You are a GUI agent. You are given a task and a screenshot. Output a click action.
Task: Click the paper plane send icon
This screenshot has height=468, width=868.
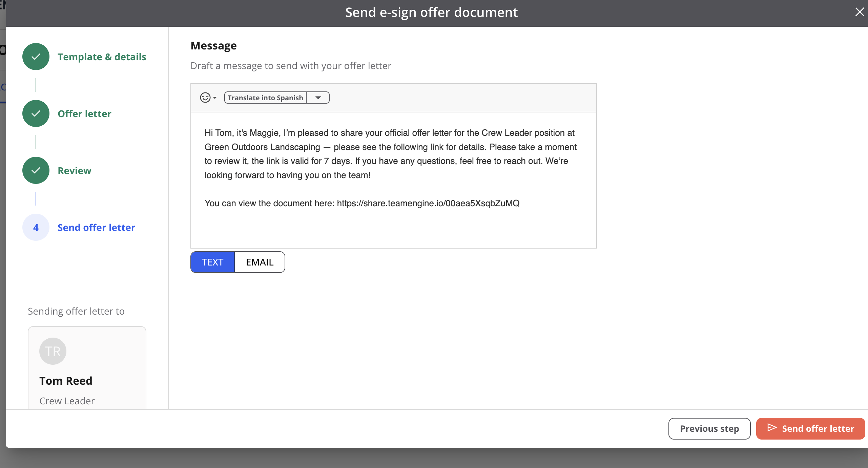(x=772, y=428)
